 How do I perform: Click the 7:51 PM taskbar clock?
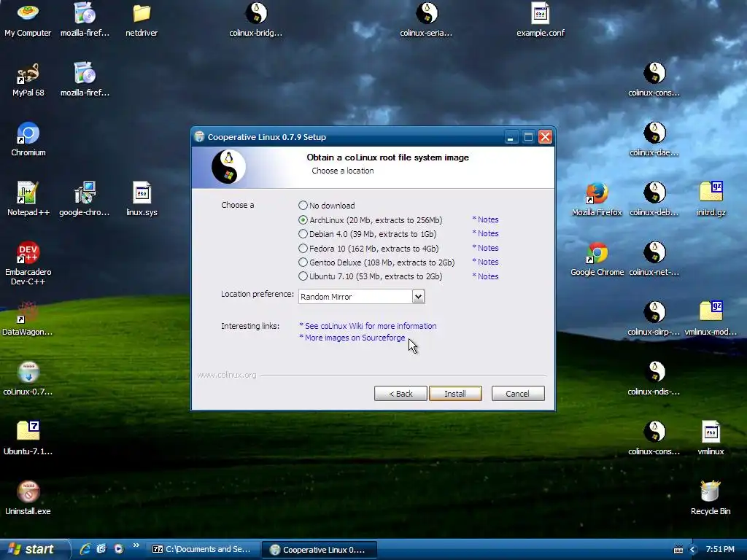coord(720,550)
